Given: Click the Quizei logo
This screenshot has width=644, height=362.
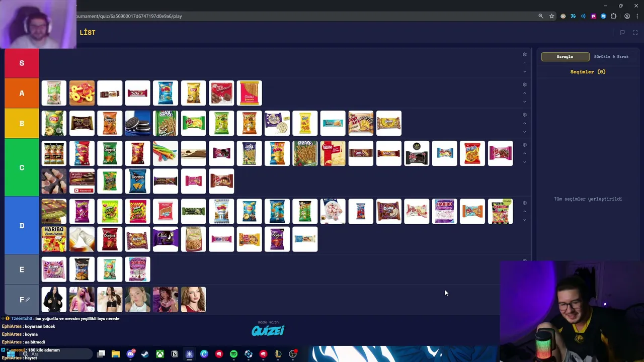Looking at the screenshot, I should click(x=268, y=330).
